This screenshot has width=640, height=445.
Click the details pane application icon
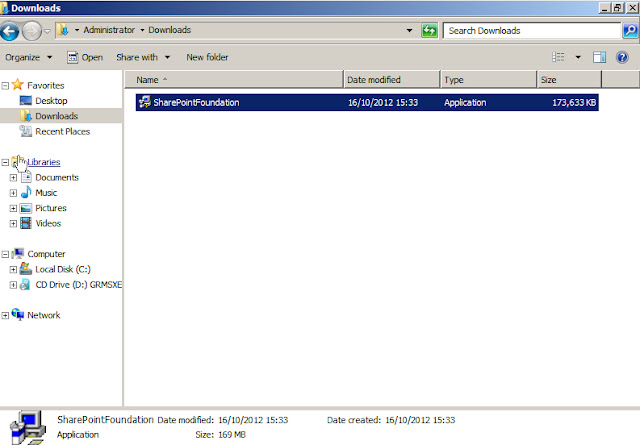tap(27, 427)
